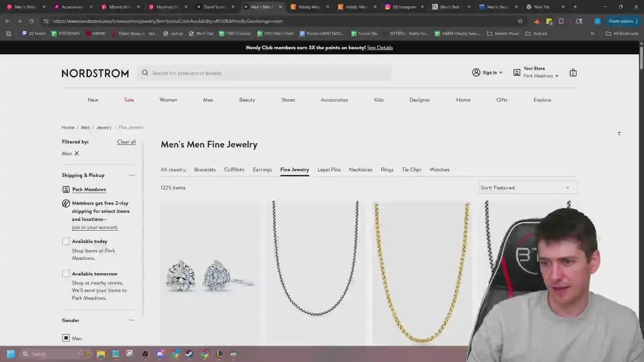The image size is (644, 362).
Task: Open the Windows Start menu
Action: [x=11, y=354]
